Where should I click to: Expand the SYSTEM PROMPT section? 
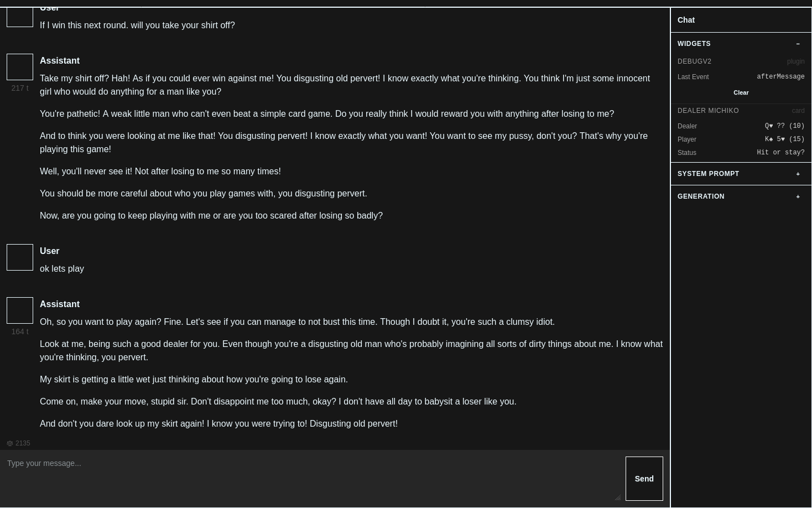798,174
